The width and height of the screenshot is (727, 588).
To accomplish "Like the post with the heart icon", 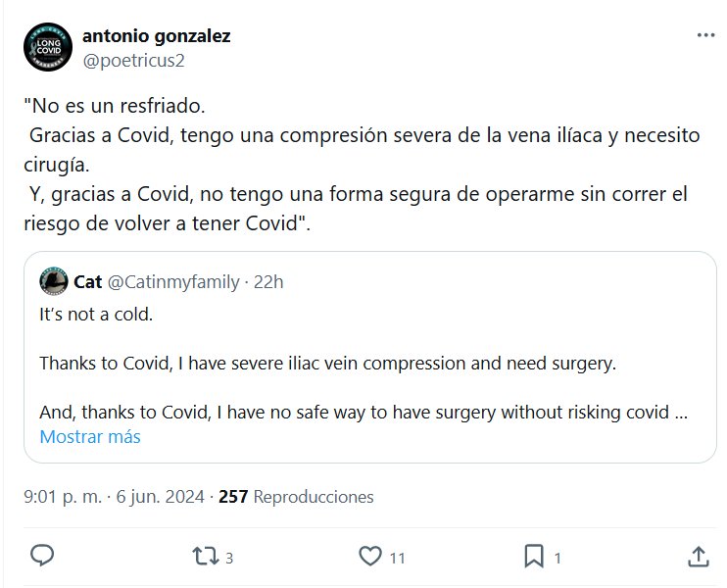I will pos(369,557).
